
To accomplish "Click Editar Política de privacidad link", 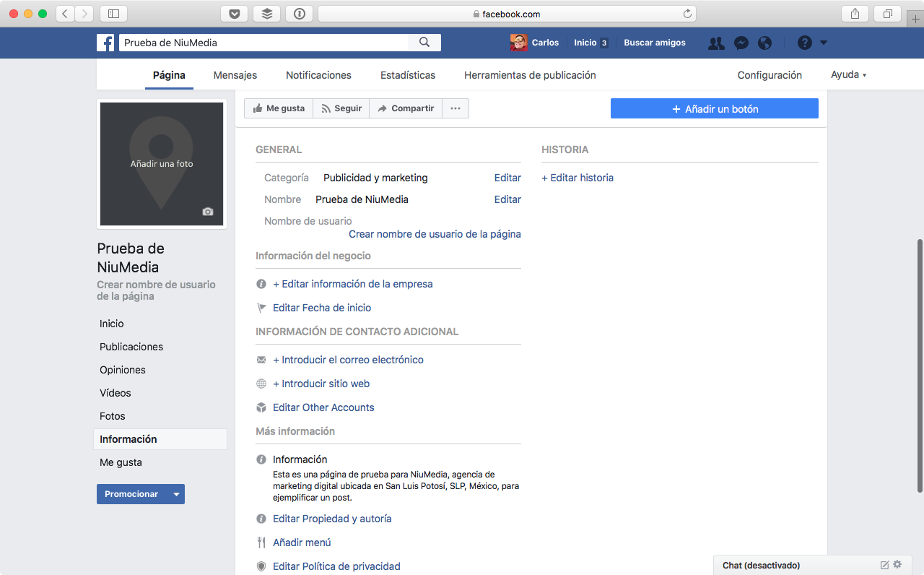I will point(336,566).
